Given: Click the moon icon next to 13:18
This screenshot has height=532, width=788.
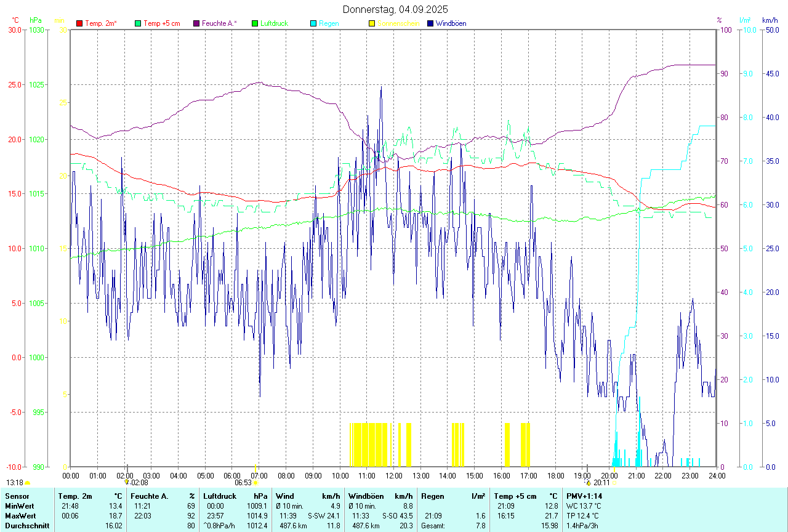Looking at the screenshot, I should click(x=27, y=483).
